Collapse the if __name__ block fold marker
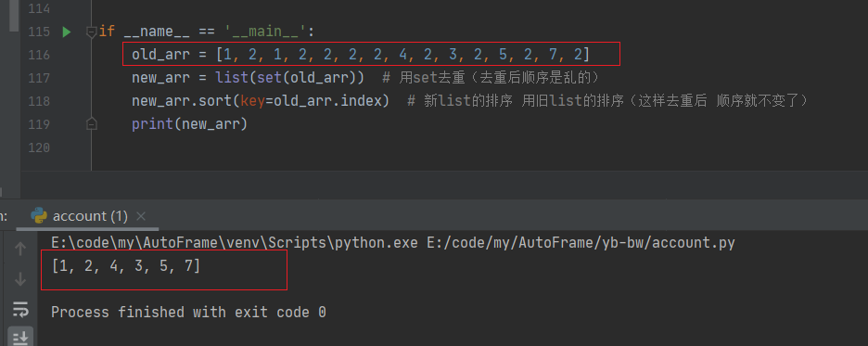The width and height of the screenshot is (868, 346). 92,32
